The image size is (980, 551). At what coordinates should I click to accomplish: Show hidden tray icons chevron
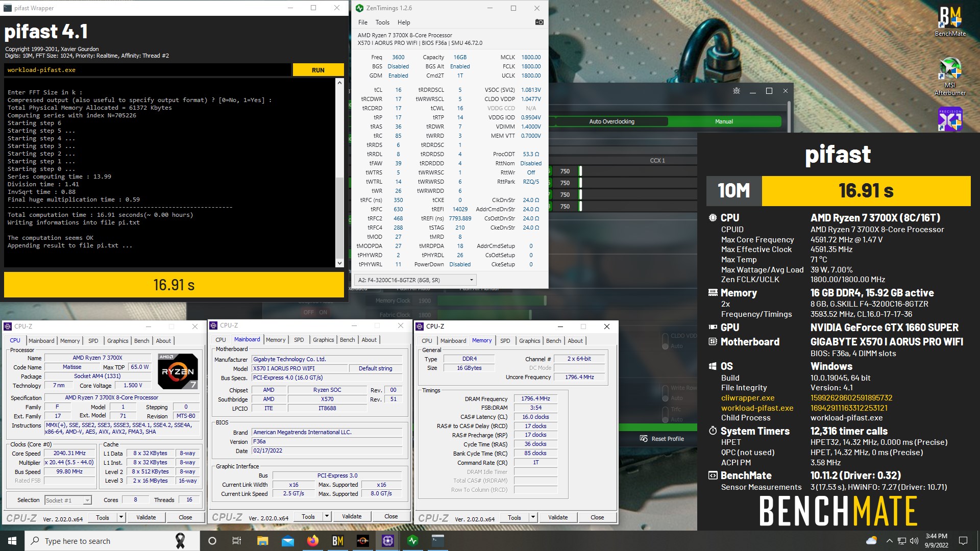[x=890, y=541]
